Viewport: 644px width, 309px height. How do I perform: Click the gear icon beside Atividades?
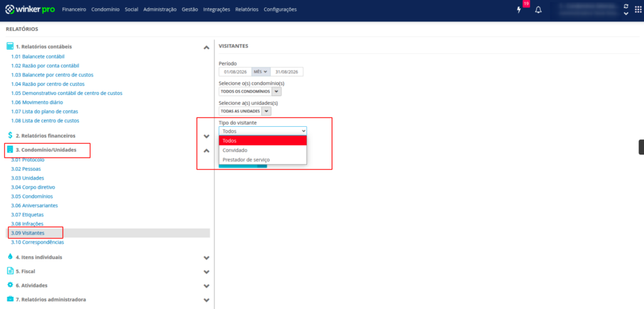[x=10, y=285]
